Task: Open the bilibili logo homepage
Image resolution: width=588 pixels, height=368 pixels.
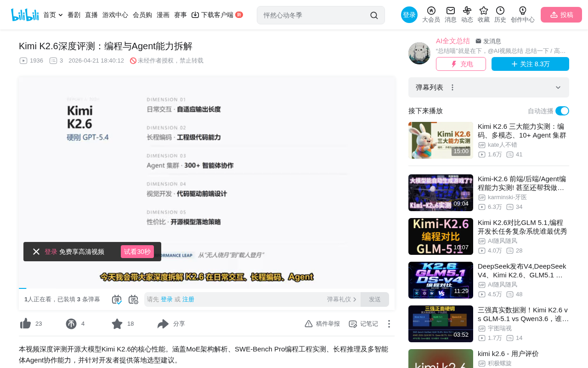Action: pyautogui.click(x=25, y=15)
